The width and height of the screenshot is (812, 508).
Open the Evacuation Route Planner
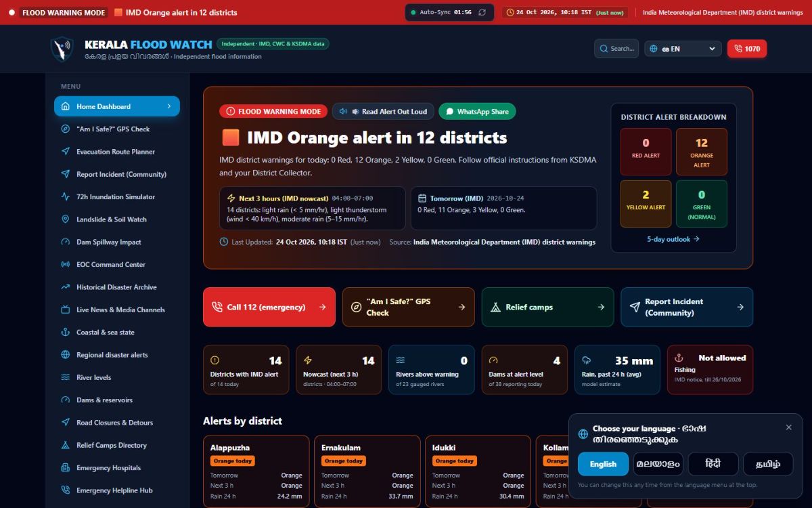point(117,152)
